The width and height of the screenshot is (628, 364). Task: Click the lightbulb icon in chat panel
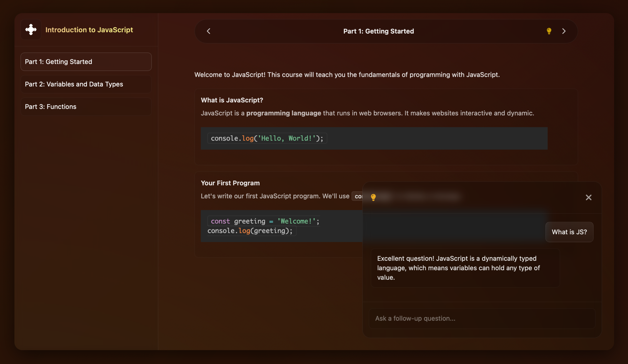click(x=373, y=197)
